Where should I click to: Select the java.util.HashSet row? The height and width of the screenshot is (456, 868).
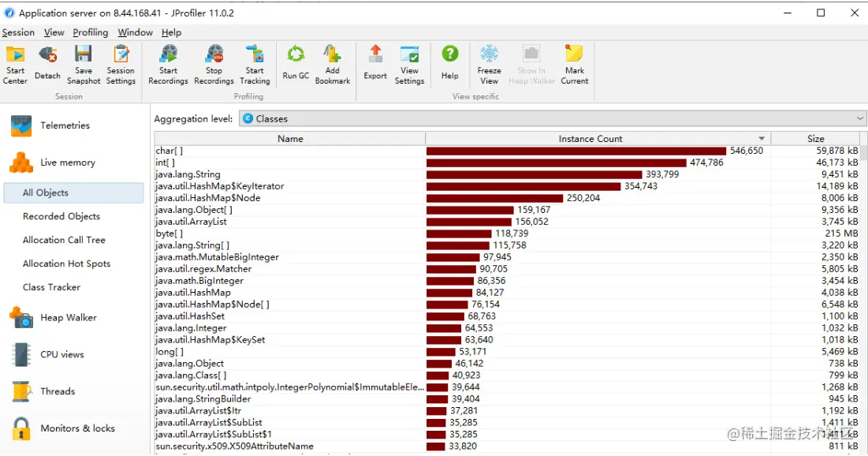(x=507, y=316)
